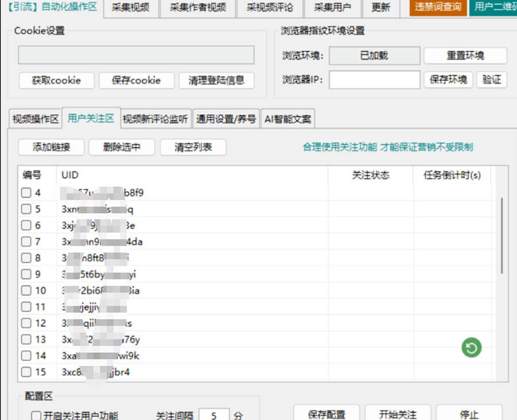Check the checkbox for row 4

27,193
